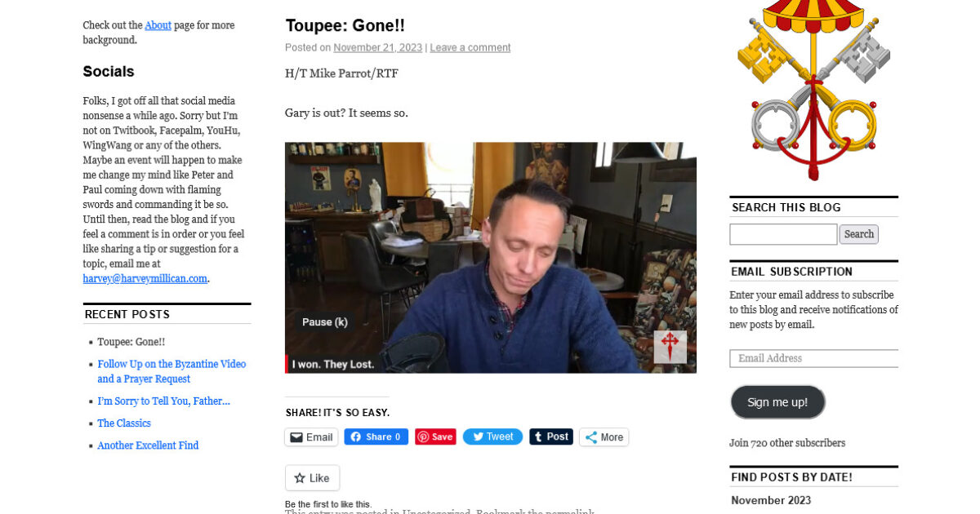Viewport: 980px width, 514px height.
Task: Open the November 21, 2023 date link
Action: [378, 48]
